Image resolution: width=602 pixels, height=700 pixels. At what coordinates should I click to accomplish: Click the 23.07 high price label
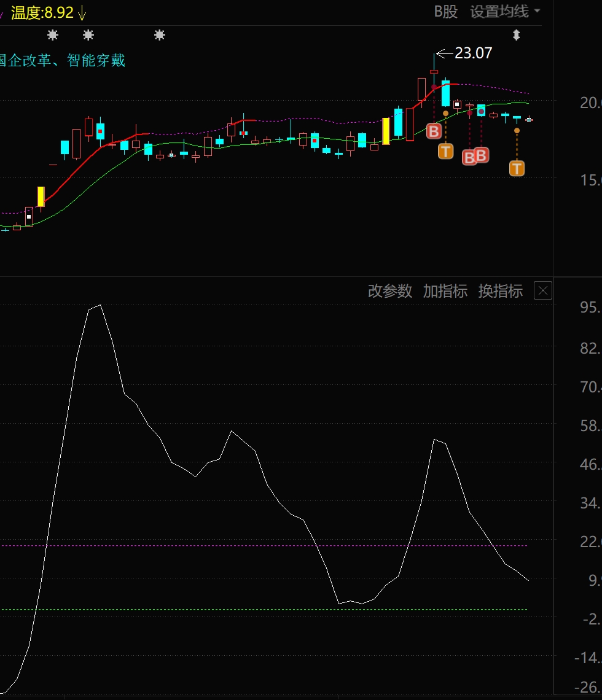click(x=474, y=53)
